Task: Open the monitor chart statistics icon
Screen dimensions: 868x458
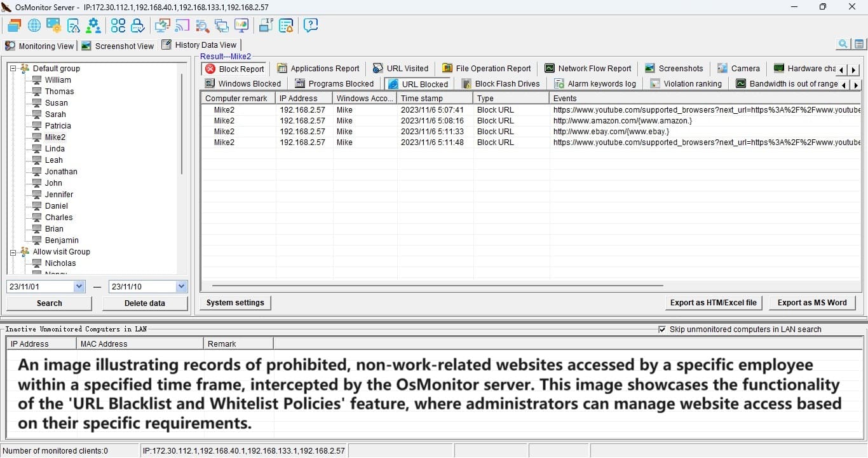Action: click(241, 25)
